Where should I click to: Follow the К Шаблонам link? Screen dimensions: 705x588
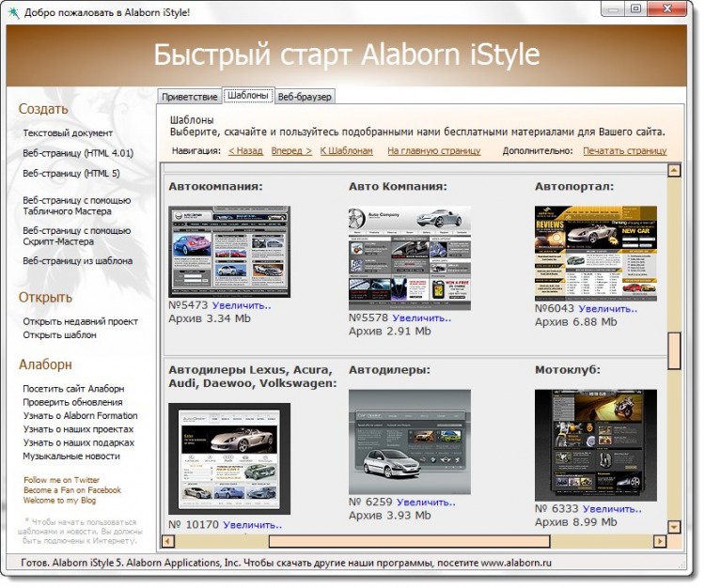pos(346,151)
